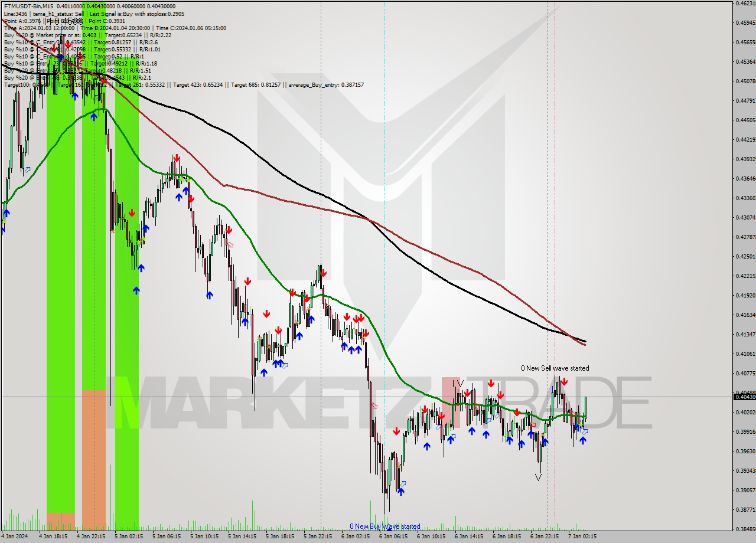Click the rightmost blue buy arrow near 7 Jan 02:15
This screenshot has height=543, width=756.
(583, 440)
